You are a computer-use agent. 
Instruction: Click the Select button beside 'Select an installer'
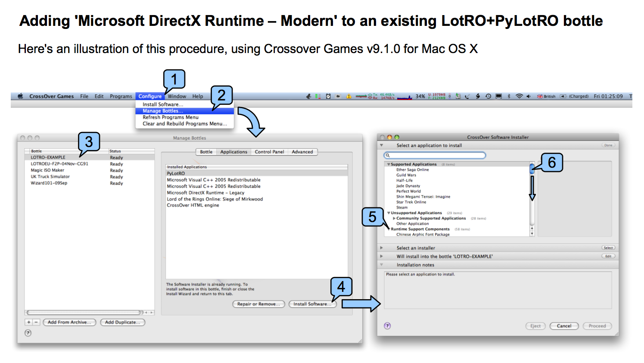608,248
